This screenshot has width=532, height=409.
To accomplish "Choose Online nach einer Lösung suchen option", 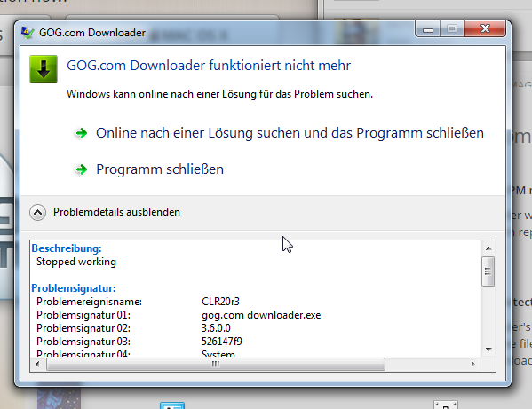I will tap(290, 133).
